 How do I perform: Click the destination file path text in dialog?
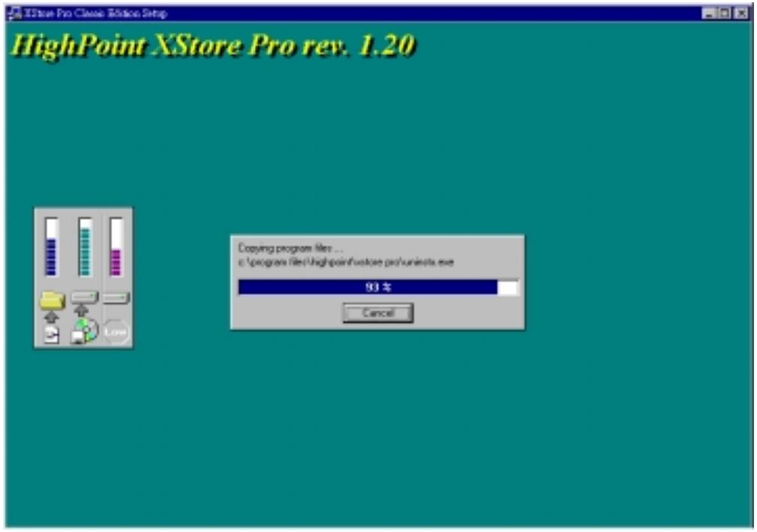pos(346,262)
